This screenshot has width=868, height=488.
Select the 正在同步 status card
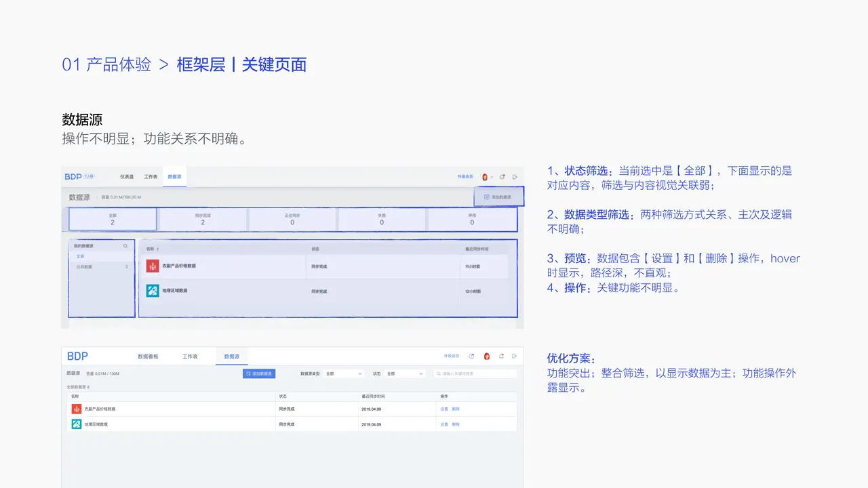pos(292,219)
